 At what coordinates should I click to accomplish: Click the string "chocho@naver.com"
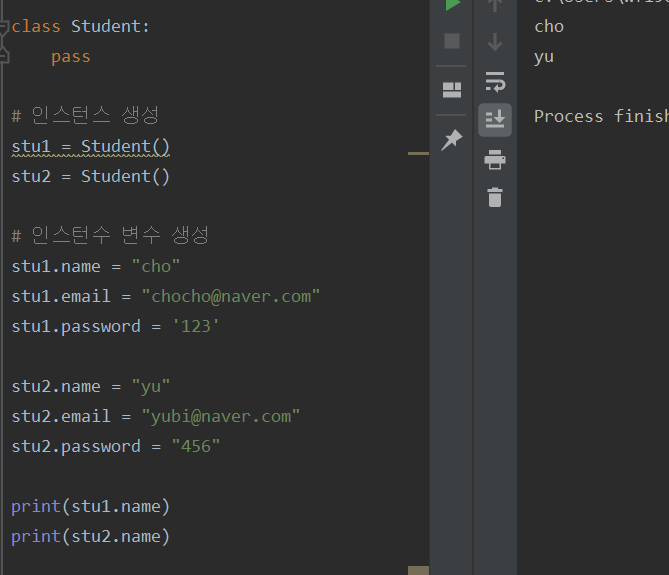pos(231,296)
